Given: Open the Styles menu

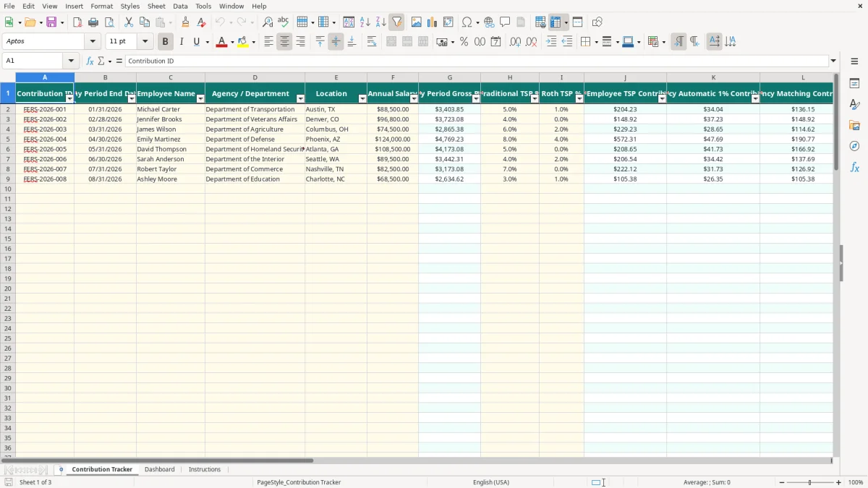Looking at the screenshot, I should [130, 6].
